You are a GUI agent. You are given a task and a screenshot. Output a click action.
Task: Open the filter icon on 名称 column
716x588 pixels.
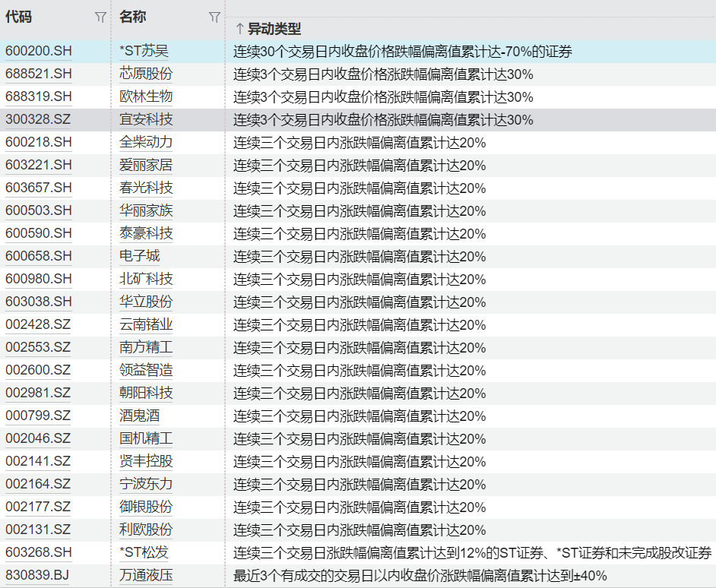click(x=214, y=17)
